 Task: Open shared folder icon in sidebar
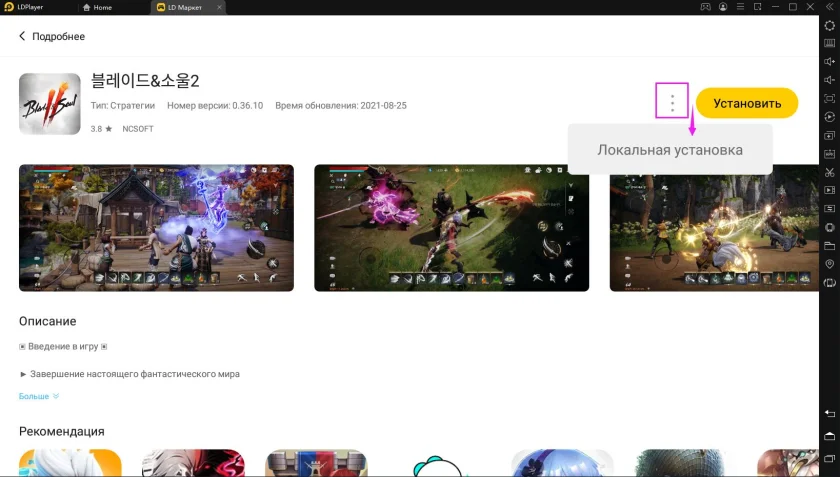point(829,245)
